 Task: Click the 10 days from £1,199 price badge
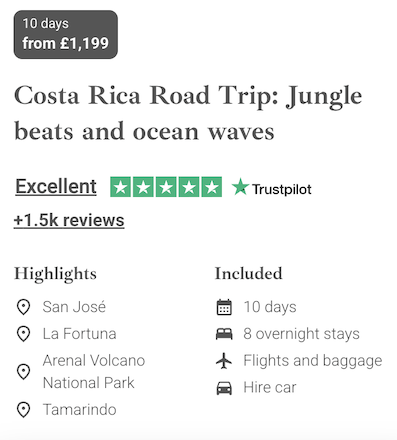(x=66, y=34)
